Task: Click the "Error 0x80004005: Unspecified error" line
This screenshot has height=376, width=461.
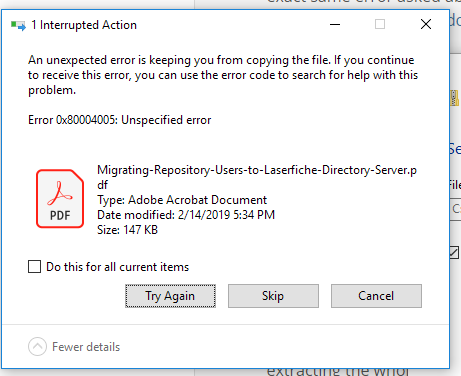Action: (x=120, y=120)
